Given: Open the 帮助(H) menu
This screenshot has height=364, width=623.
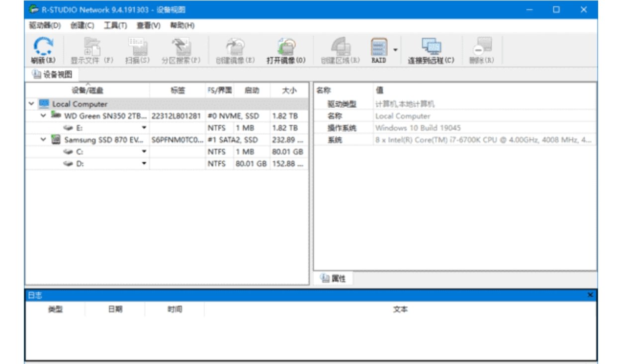Looking at the screenshot, I should [x=182, y=25].
